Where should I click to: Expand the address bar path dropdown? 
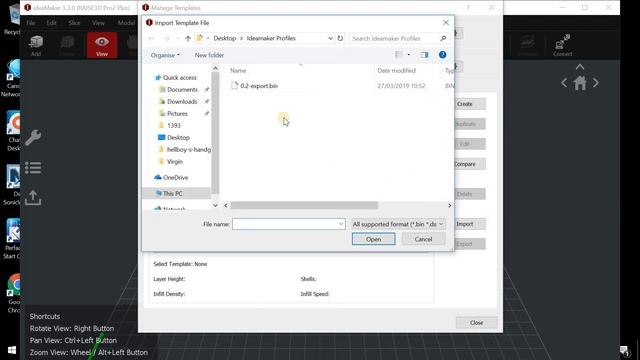[x=330, y=38]
